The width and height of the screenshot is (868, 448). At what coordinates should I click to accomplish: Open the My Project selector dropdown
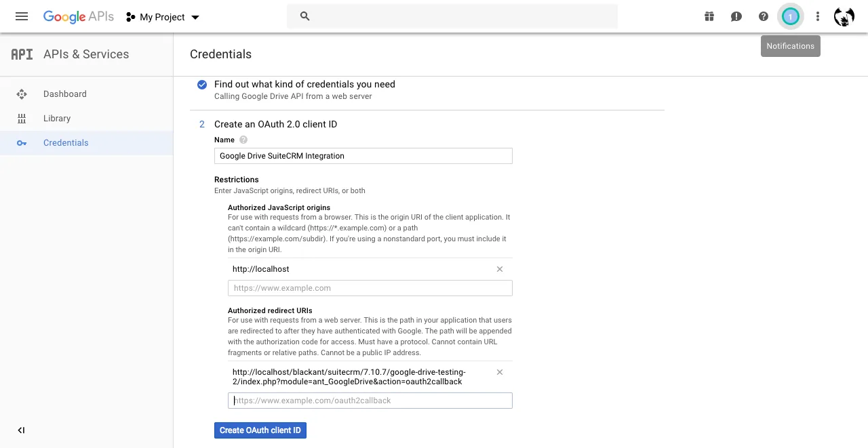(163, 17)
